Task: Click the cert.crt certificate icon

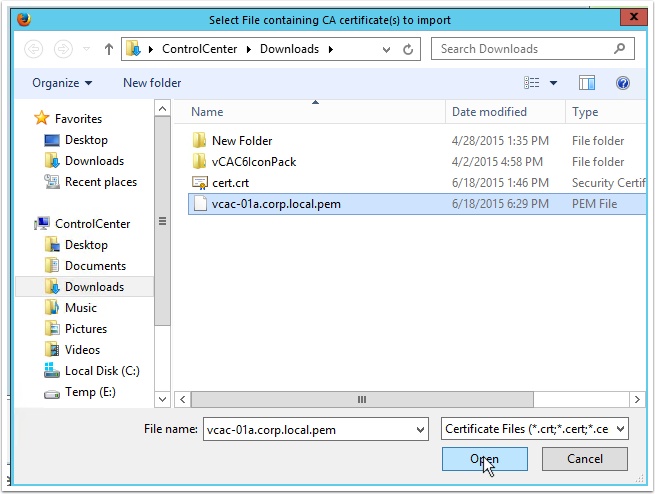Action: tap(200, 183)
